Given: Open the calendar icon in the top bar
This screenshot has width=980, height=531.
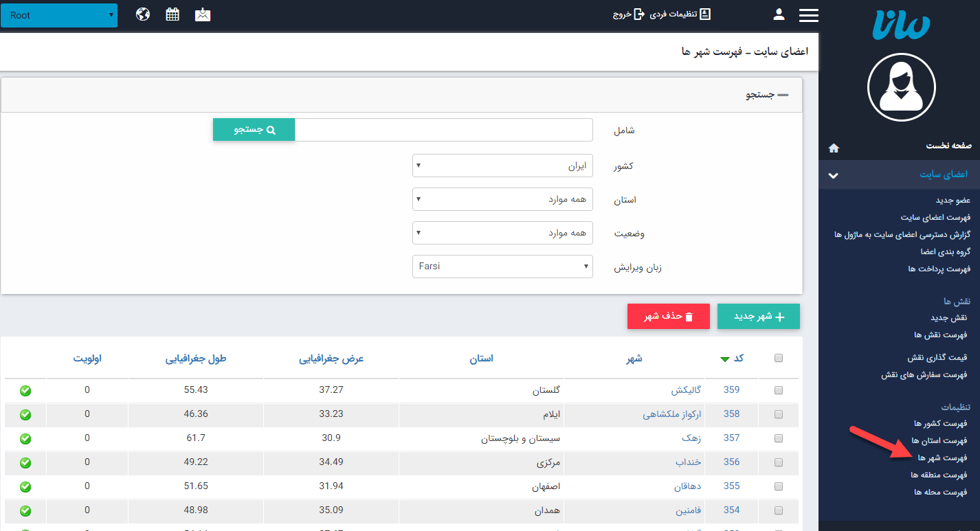Looking at the screenshot, I should [x=172, y=13].
